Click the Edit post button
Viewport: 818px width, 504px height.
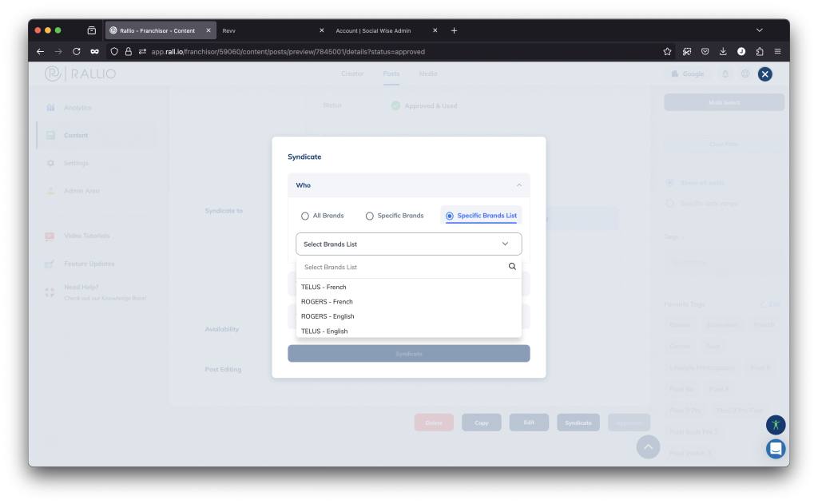click(529, 423)
